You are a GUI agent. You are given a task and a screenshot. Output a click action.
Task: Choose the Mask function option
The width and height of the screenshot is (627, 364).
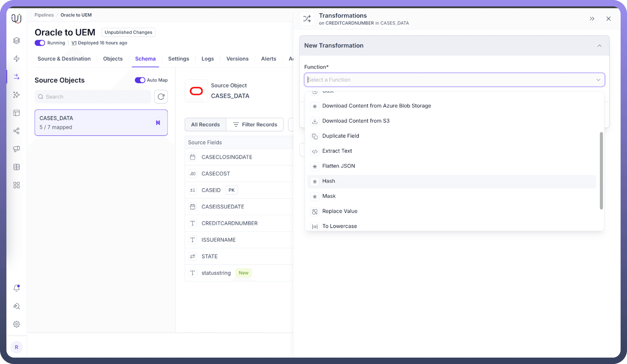329,196
